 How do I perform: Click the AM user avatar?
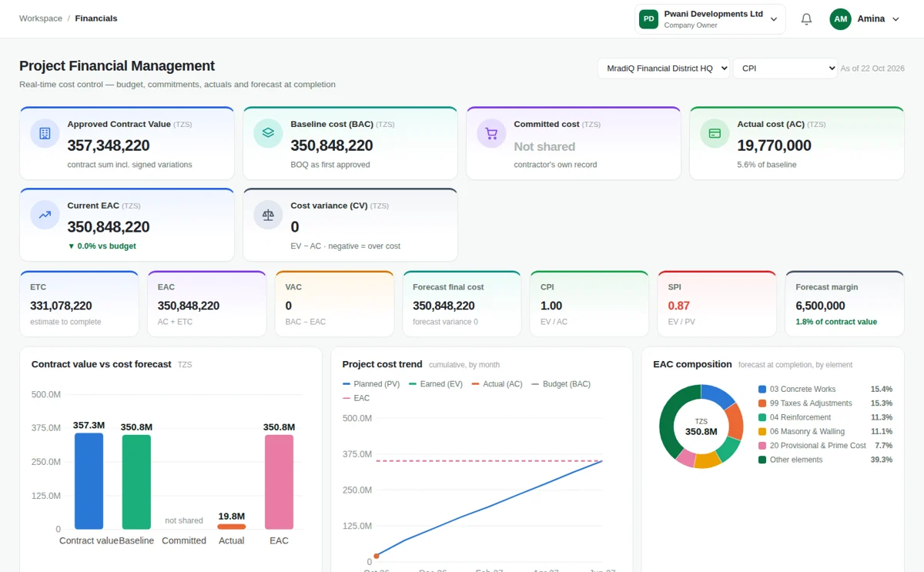tap(840, 19)
